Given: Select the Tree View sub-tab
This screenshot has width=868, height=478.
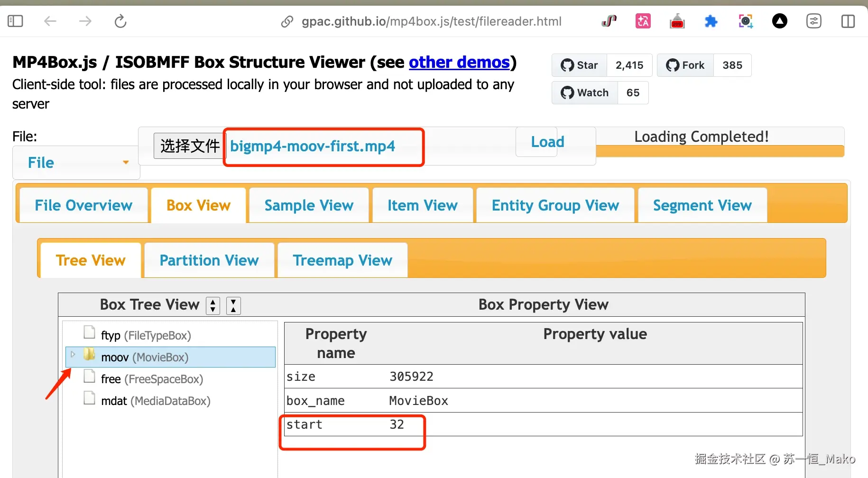Looking at the screenshot, I should coord(91,260).
